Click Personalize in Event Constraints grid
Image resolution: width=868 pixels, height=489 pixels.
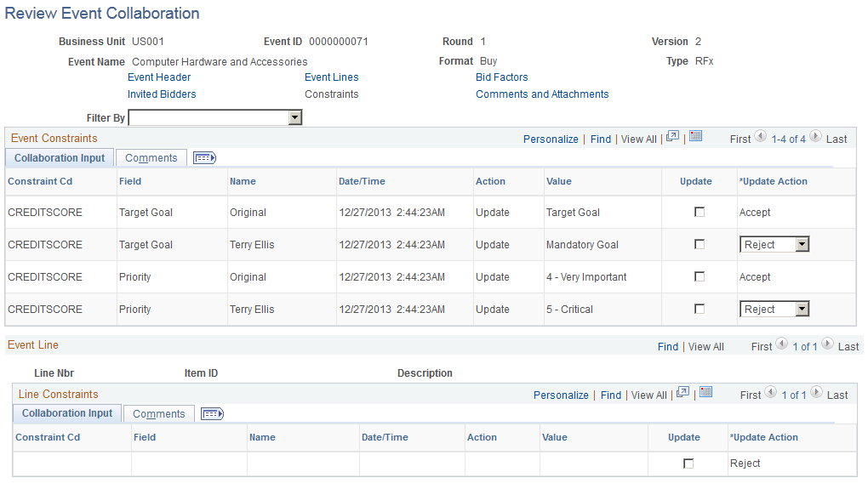click(x=551, y=139)
